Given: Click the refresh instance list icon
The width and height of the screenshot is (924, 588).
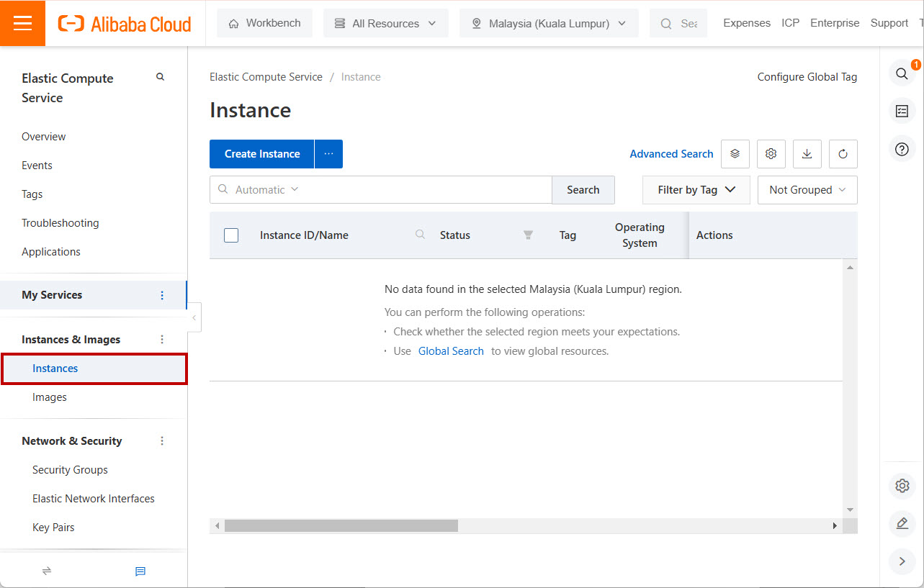Looking at the screenshot, I should click(x=843, y=154).
